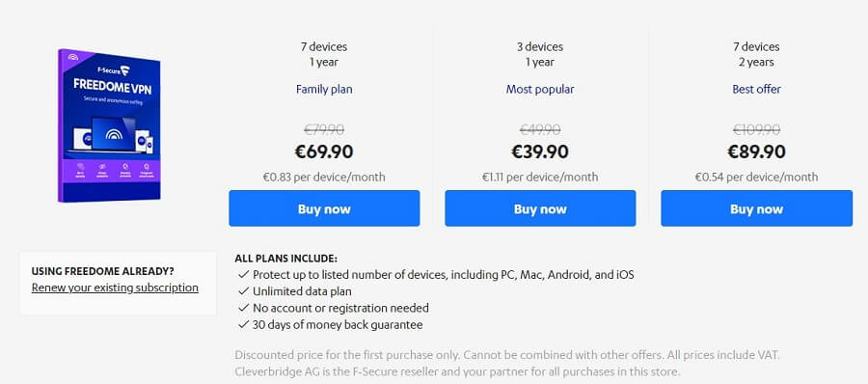Click the F-Secure logo on the product box
Viewport: 868px width, 384px height.
point(114,69)
